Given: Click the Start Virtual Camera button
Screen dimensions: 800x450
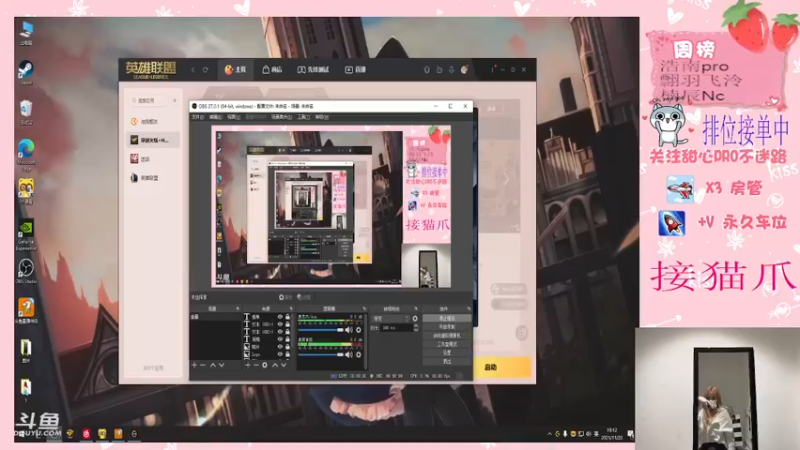Looking at the screenshot, I should (446, 335).
